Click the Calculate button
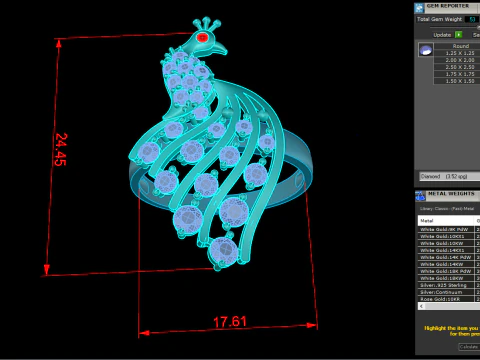This screenshot has width=480, height=360. point(469,347)
